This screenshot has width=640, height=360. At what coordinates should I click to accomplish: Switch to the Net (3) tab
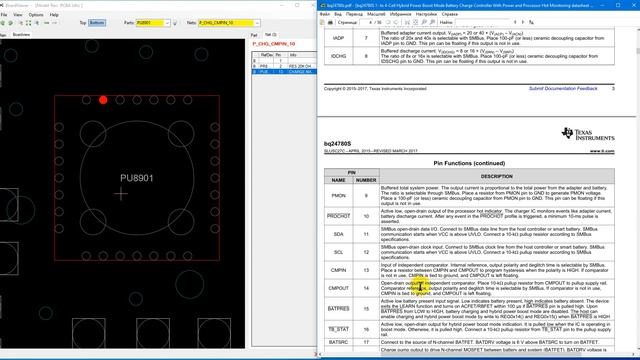pos(271,35)
